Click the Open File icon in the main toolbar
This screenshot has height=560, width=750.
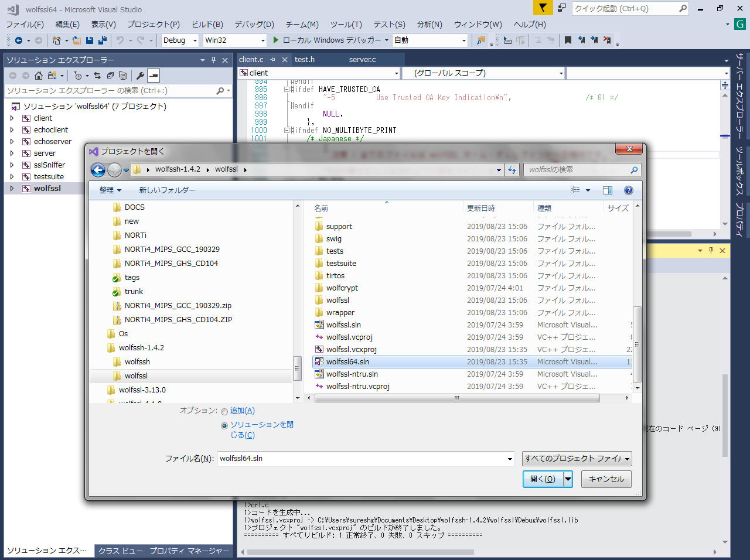[x=77, y=40]
